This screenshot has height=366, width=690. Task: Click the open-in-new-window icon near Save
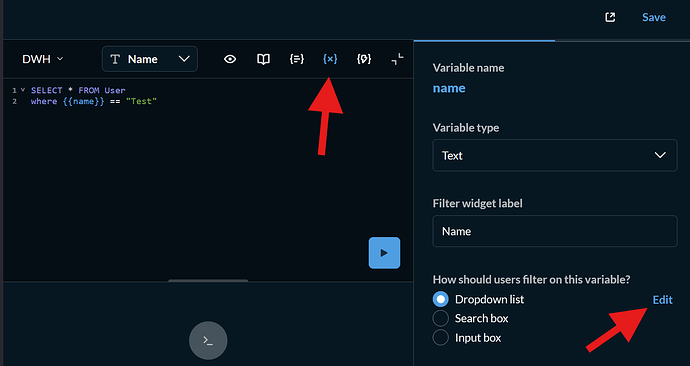click(x=610, y=17)
